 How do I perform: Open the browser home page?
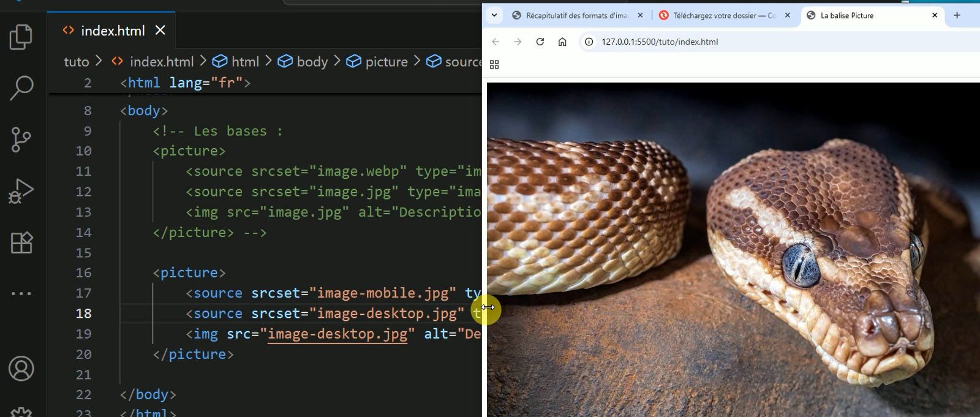tap(562, 42)
